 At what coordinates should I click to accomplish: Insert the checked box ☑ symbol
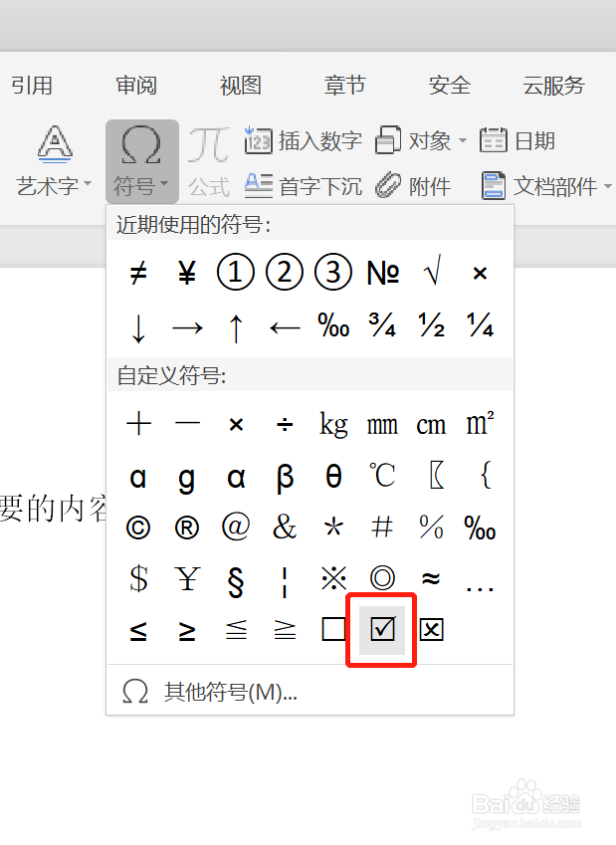pos(382,629)
